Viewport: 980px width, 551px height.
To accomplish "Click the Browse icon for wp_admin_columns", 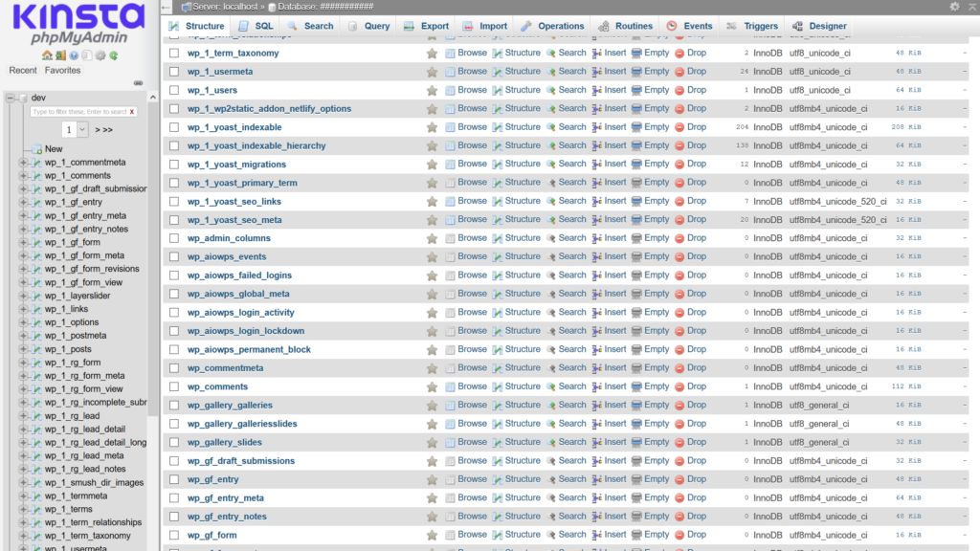I will point(451,238).
